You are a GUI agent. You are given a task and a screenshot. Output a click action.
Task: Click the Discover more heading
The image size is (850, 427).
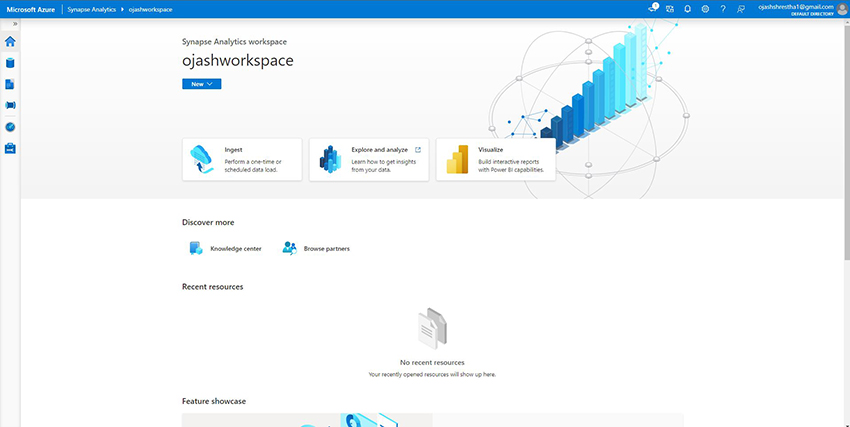tap(208, 222)
